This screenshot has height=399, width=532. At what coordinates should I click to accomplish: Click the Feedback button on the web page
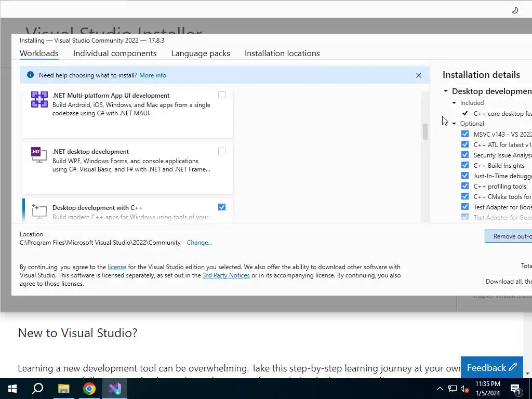point(491,367)
